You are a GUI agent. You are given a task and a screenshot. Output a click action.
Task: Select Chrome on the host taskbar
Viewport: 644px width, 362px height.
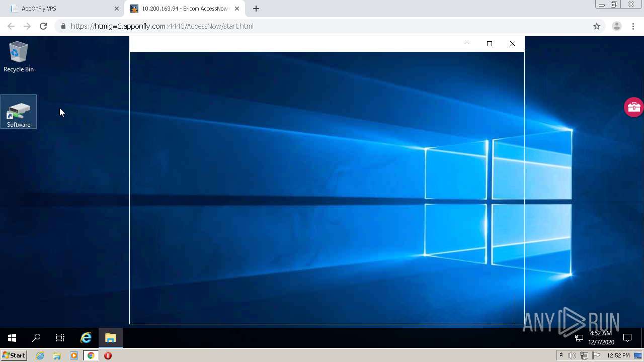click(x=91, y=355)
